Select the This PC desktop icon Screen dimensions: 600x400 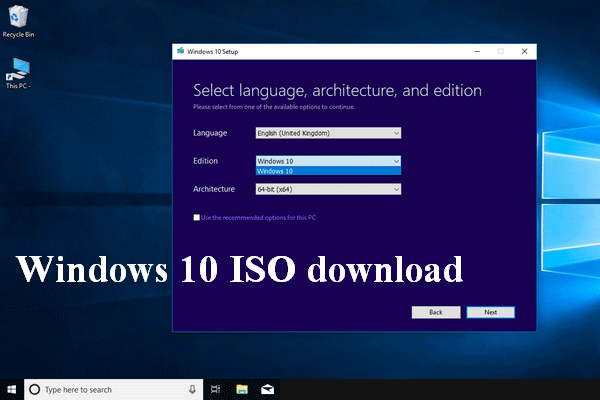18,73
